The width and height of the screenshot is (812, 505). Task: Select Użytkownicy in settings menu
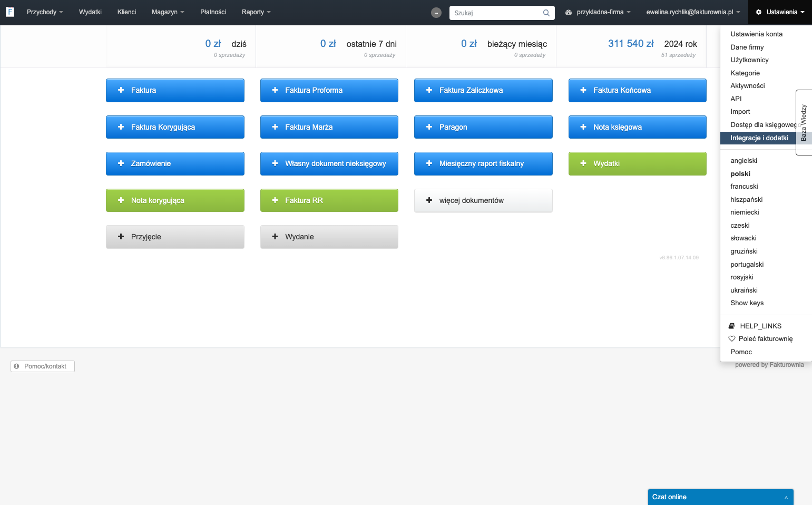point(749,60)
